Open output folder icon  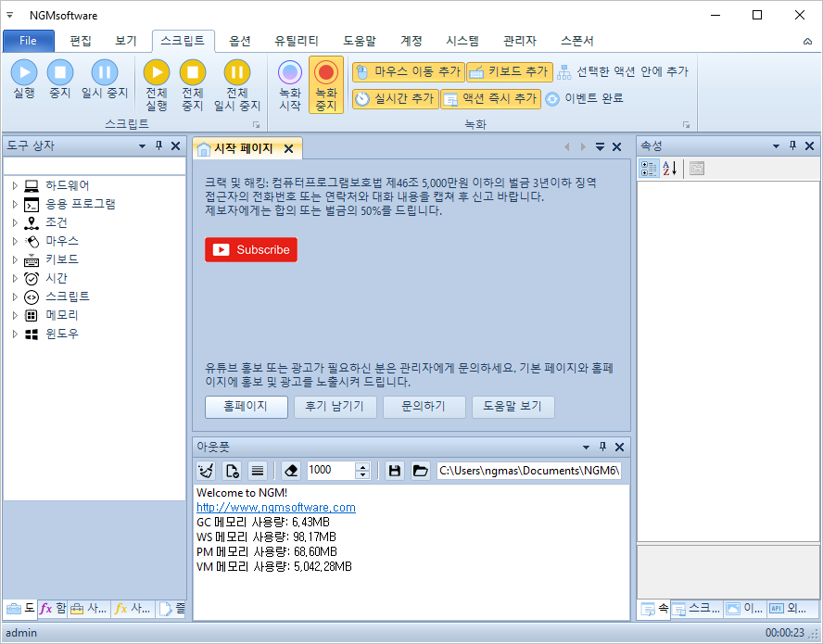click(421, 471)
